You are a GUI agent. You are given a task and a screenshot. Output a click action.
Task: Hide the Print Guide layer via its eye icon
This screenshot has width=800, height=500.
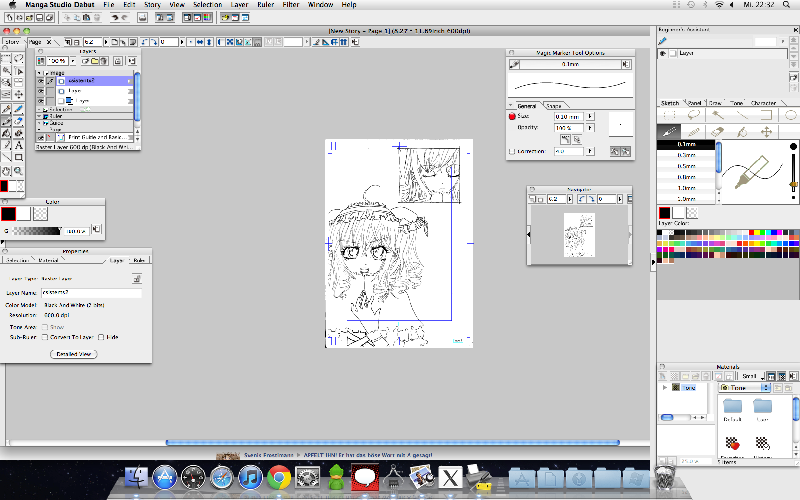click(40, 138)
